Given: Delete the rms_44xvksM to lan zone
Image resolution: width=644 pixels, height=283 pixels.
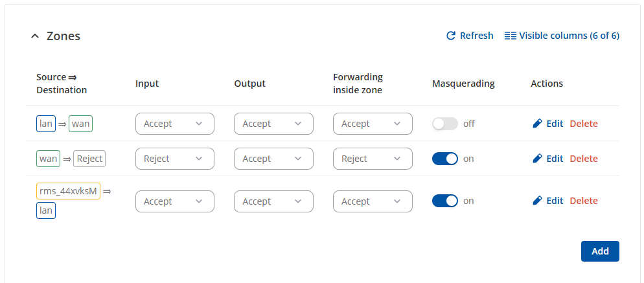Looking at the screenshot, I should [583, 201].
